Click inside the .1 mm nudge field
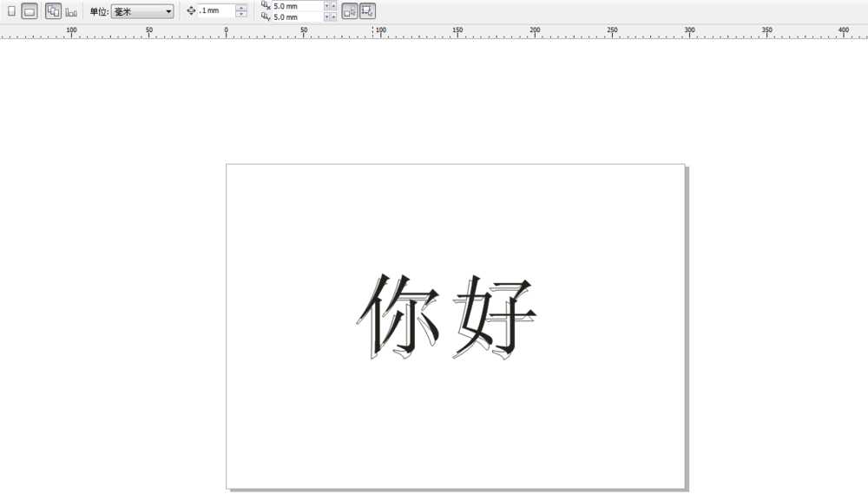Image resolution: width=868 pixels, height=501 pixels. (x=215, y=10)
